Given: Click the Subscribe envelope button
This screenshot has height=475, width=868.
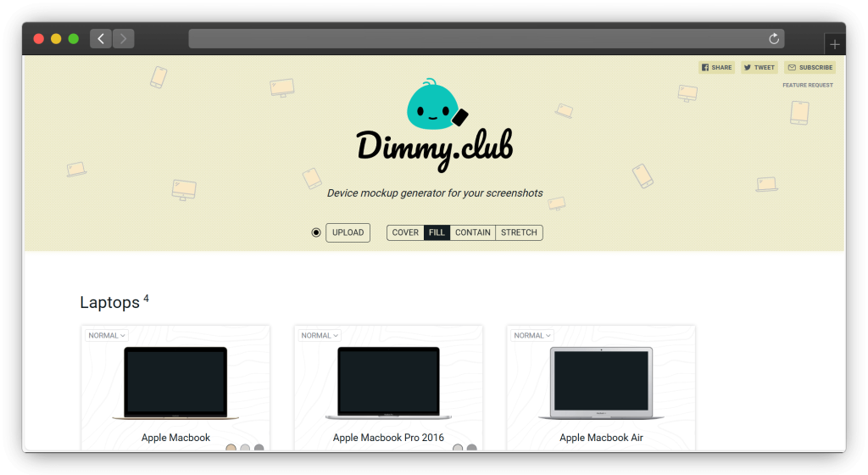Looking at the screenshot, I should [x=810, y=68].
